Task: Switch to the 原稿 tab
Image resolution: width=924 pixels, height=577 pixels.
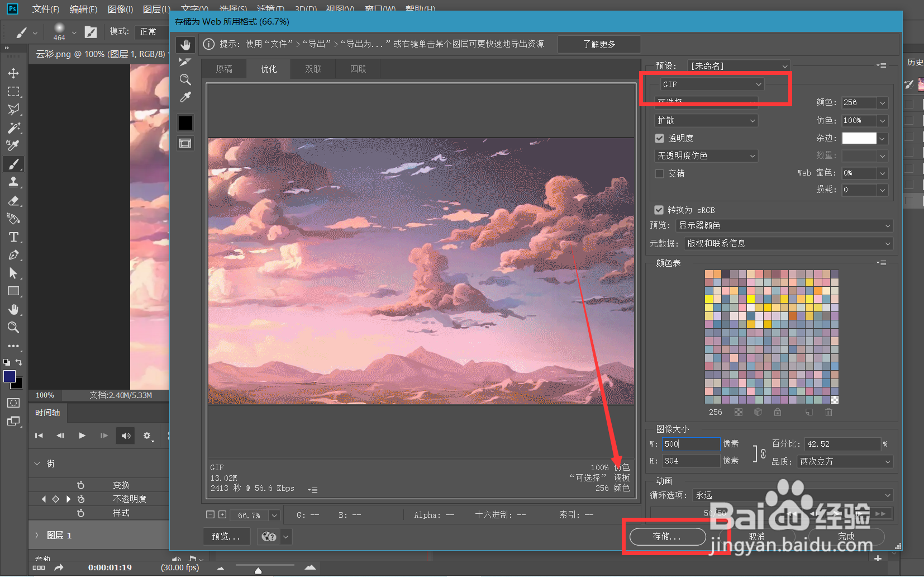Action: tap(224, 69)
